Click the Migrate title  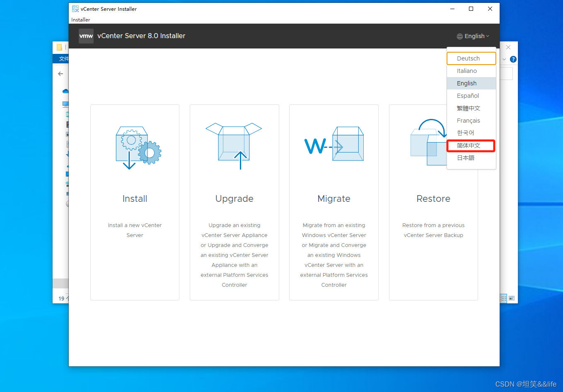pyautogui.click(x=334, y=199)
